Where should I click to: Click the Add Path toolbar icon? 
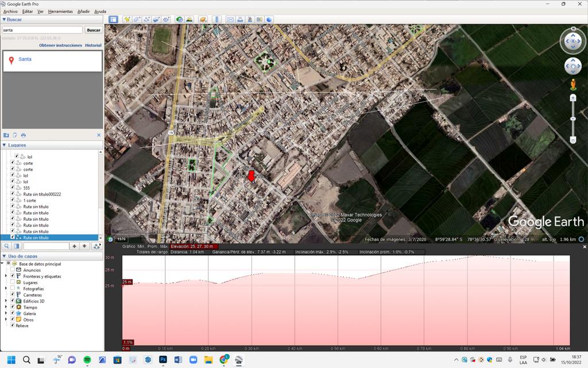pyautogui.click(x=146, y=20)
